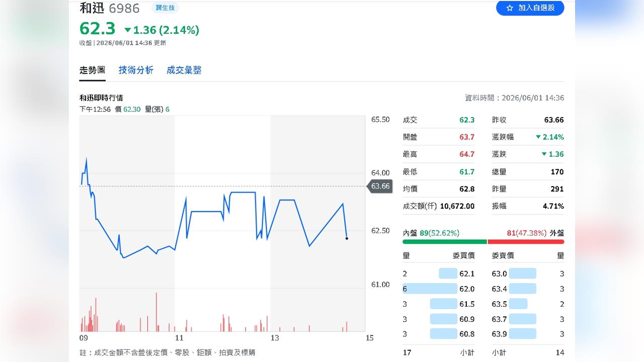644x362 pixels.
Task: Select the 62.1 bid price row
Action: point(439,274)
